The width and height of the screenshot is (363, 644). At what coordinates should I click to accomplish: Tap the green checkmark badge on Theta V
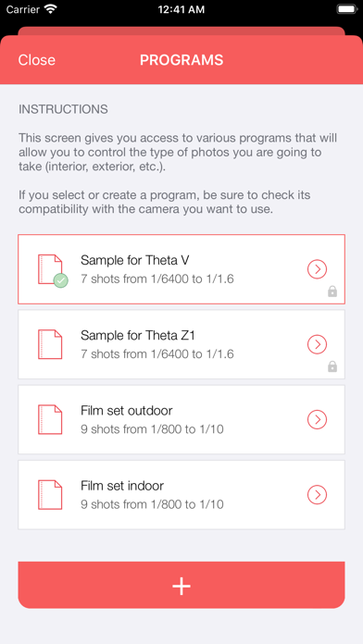(61, 281)
